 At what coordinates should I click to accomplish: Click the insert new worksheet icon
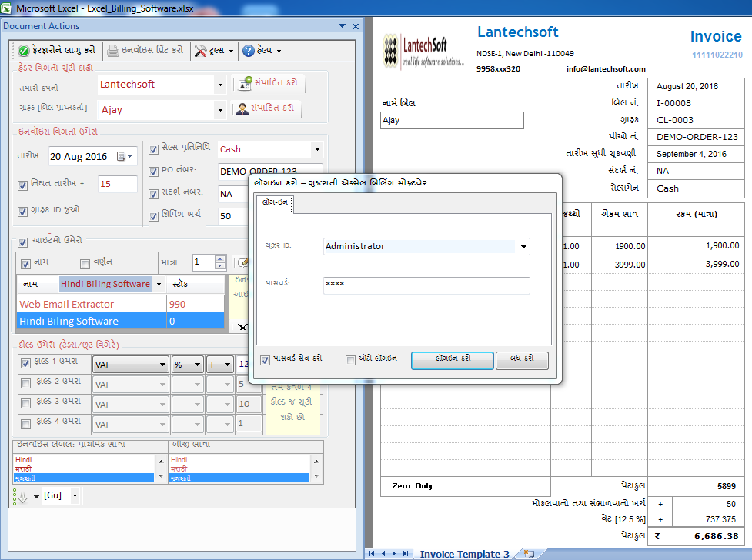click(x=529, y=554)
